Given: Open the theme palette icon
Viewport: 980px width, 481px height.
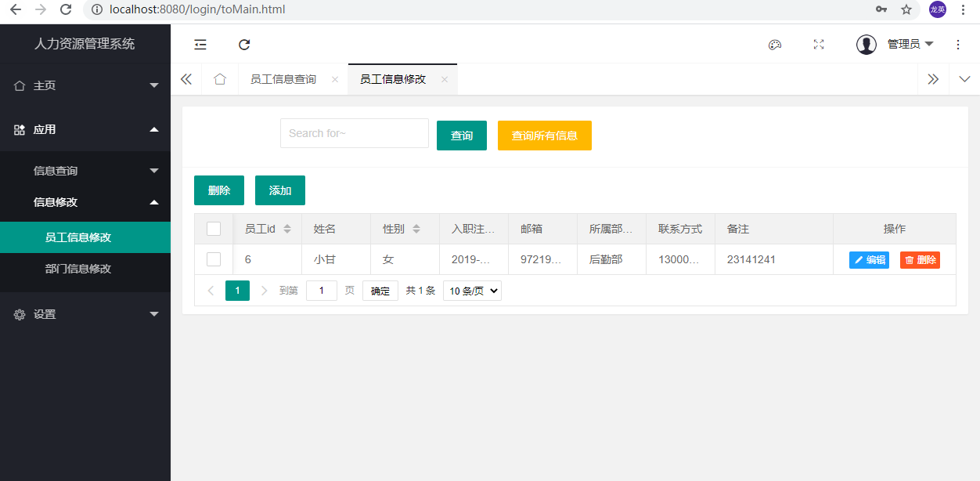Looking at the screenshot, I should (775, 45).
